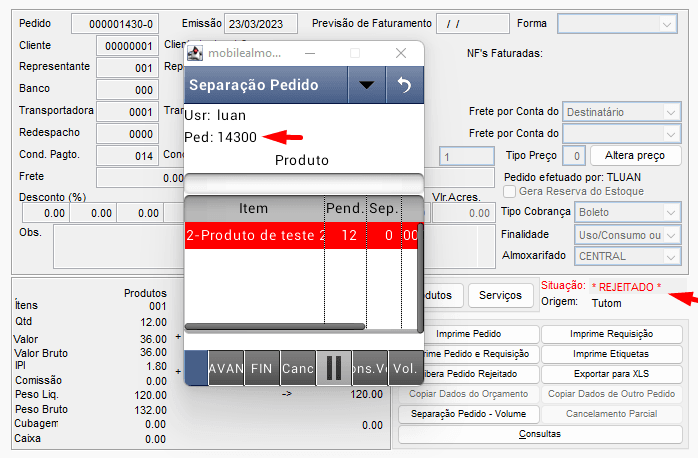The height and width of the screenshot is (458, 698).
Task: Toggle Gera Reserva do Estoque checkbox
Action: [510, 191]
